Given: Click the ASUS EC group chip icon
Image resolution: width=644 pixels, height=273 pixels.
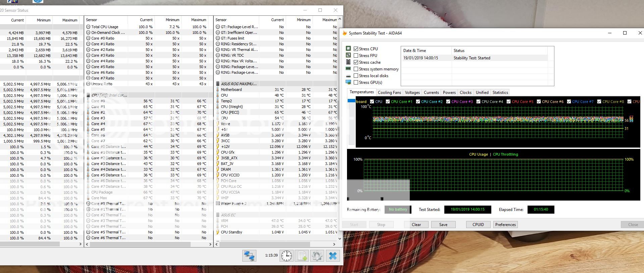Looking at the screenshot, I should tap(218, 215).
